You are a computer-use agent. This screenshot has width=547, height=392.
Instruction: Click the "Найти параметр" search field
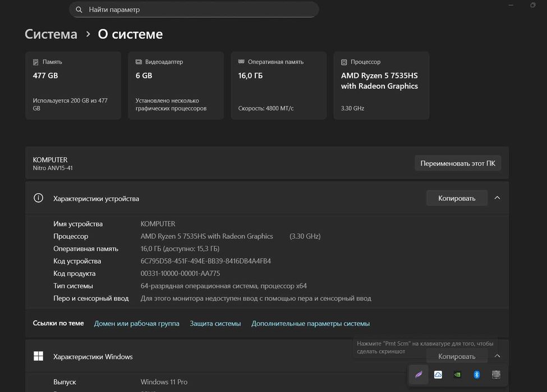[194, 10]
